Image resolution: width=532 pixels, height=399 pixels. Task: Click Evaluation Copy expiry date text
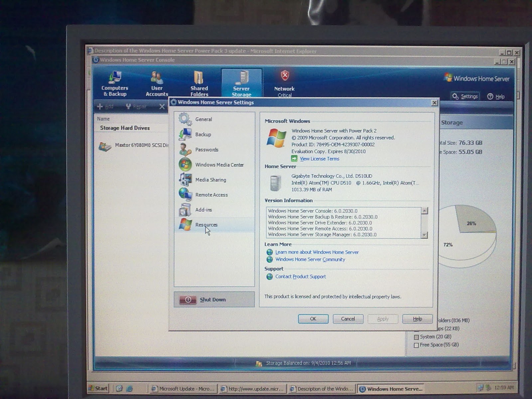pos(329,152)
